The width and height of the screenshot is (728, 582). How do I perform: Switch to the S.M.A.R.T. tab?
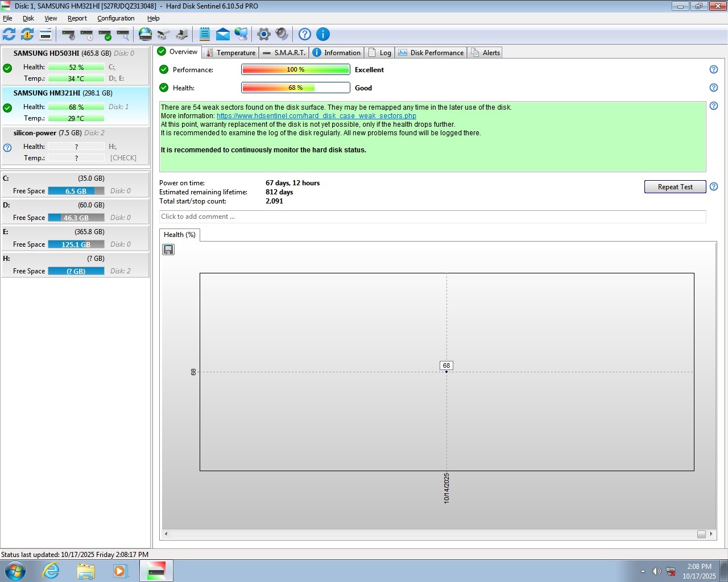click(284, 53)
